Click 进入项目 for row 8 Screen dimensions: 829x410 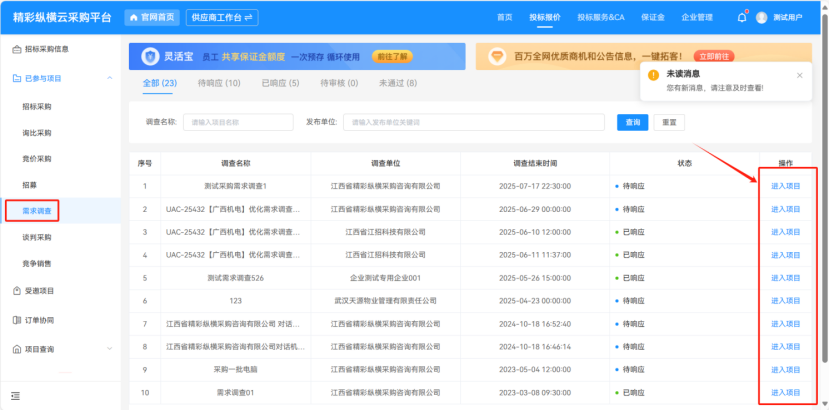[786, 347]
